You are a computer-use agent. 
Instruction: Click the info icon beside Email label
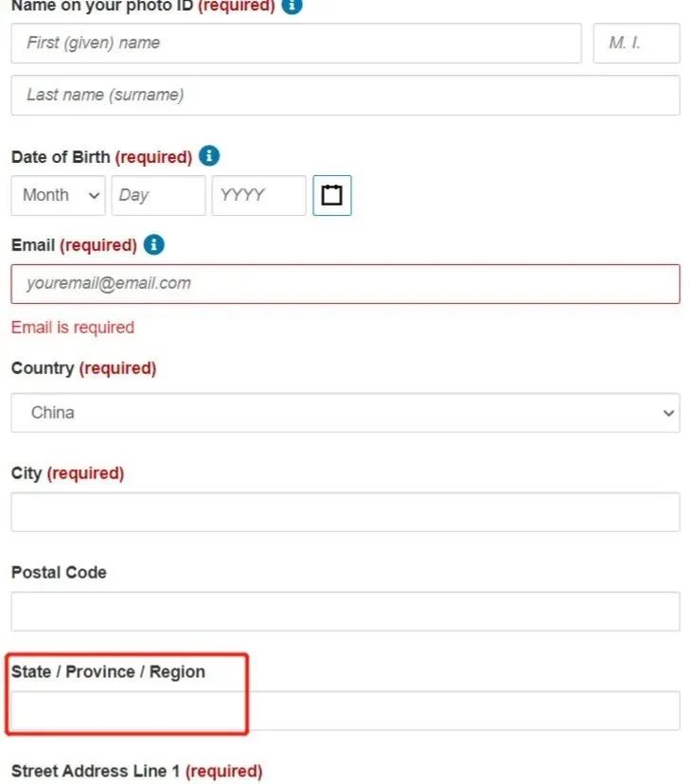coord(154,244)
